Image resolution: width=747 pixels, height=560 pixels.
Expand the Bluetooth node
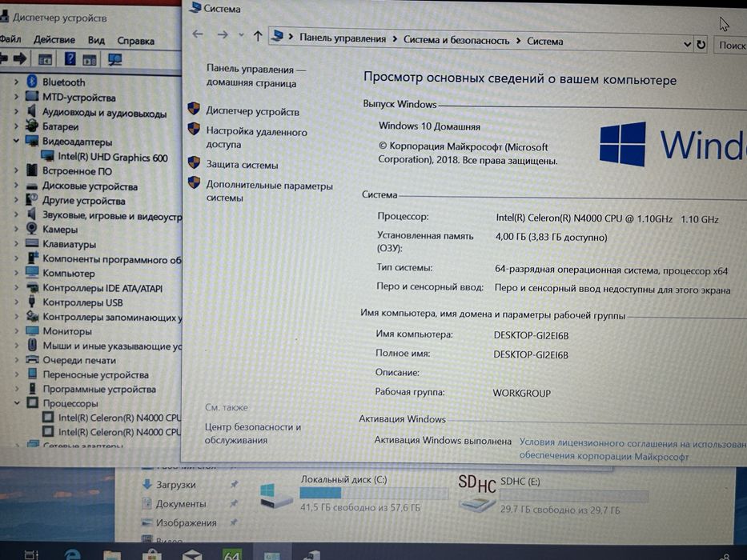click(16, 82)
